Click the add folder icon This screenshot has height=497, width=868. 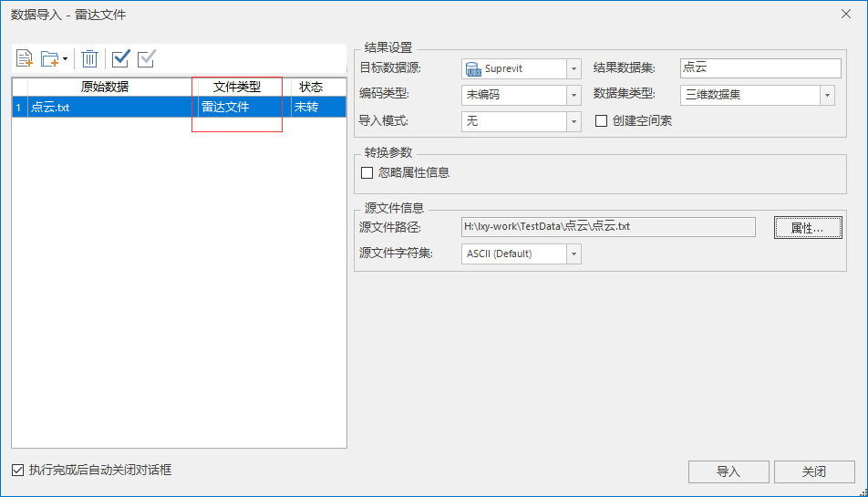tap(50, 58)
